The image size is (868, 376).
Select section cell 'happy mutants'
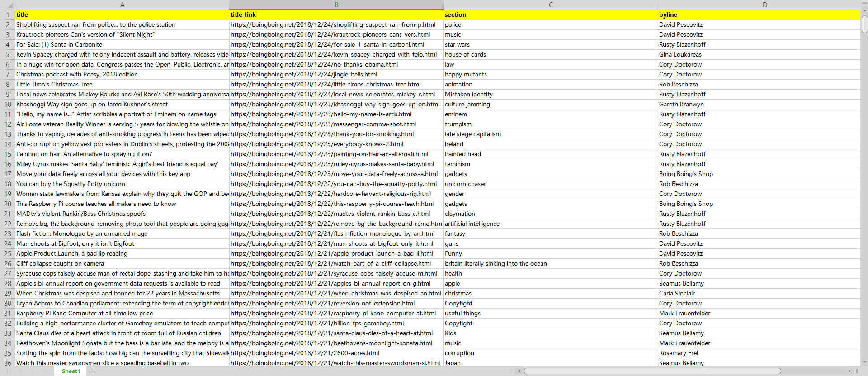pyautogui.click(x=551, y=74)
